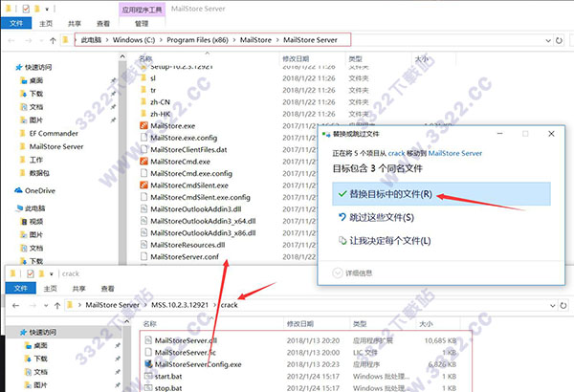Image resolution: width=574 pixels, height=392 pixels.
Task: Select the zh-CN folder
Action: (x=160, y=101)
